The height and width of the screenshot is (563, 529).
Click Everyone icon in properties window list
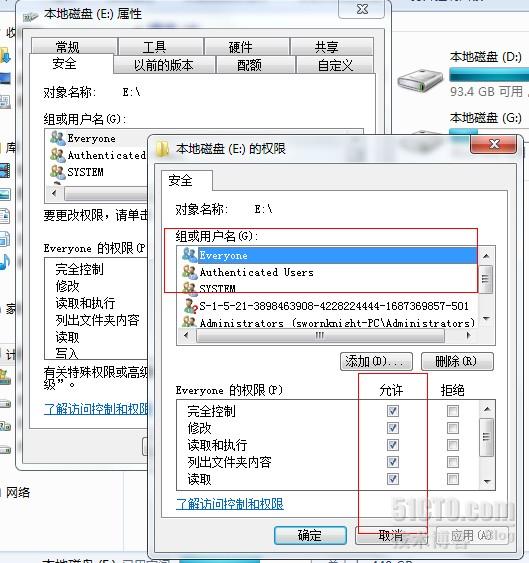tap(58, 138)
